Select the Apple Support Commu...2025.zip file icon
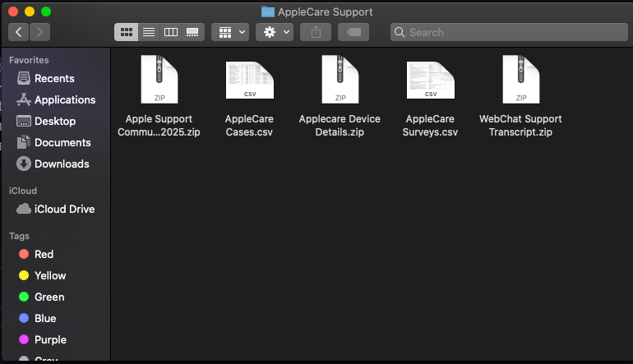Viewport: 633px width, 364px height. tap(159, 80)
